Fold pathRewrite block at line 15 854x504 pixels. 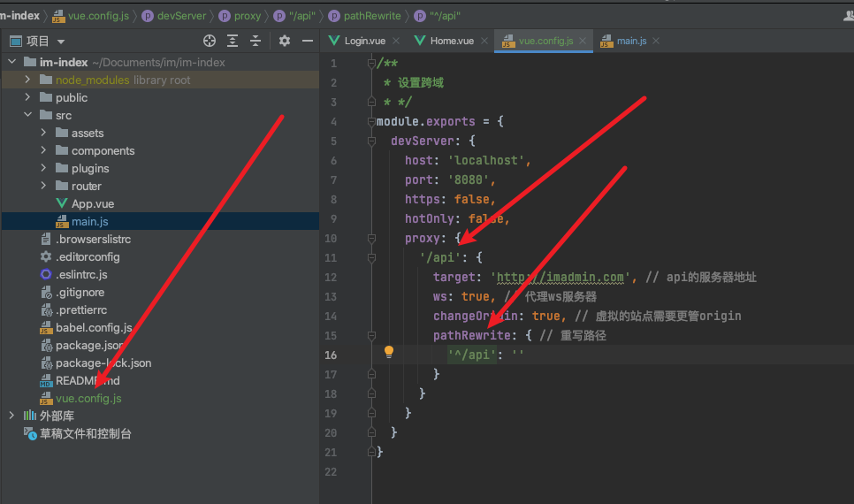click(371, 336)
